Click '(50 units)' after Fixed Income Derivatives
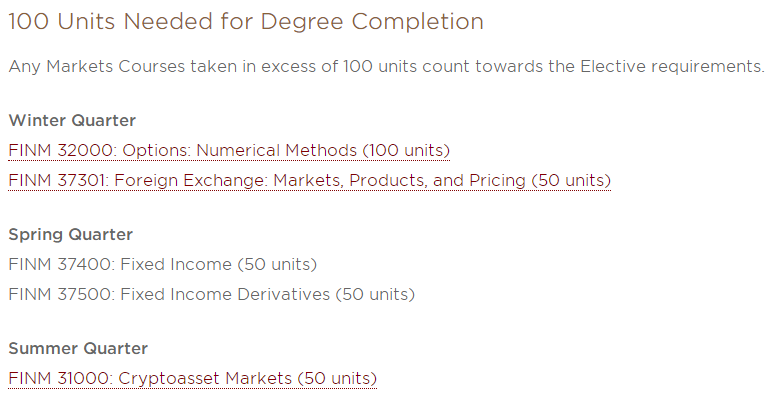The image size is (773, 398). [x=375, y=294]
